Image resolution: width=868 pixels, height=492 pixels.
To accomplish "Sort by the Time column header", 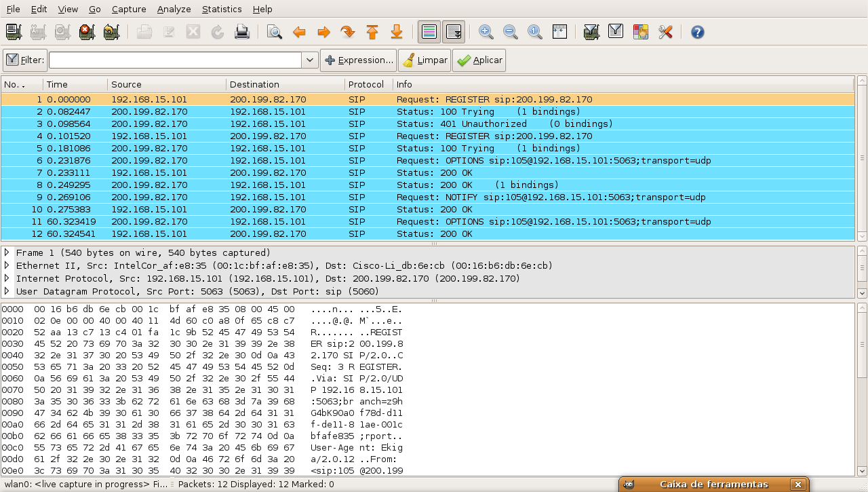I will coord(75,85).
